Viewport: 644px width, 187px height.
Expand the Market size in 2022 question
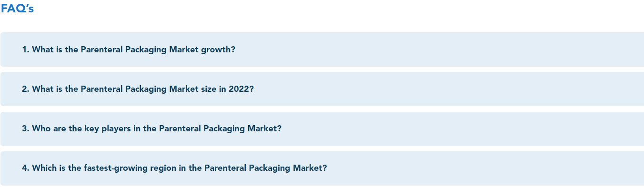(x=322, y=89)
